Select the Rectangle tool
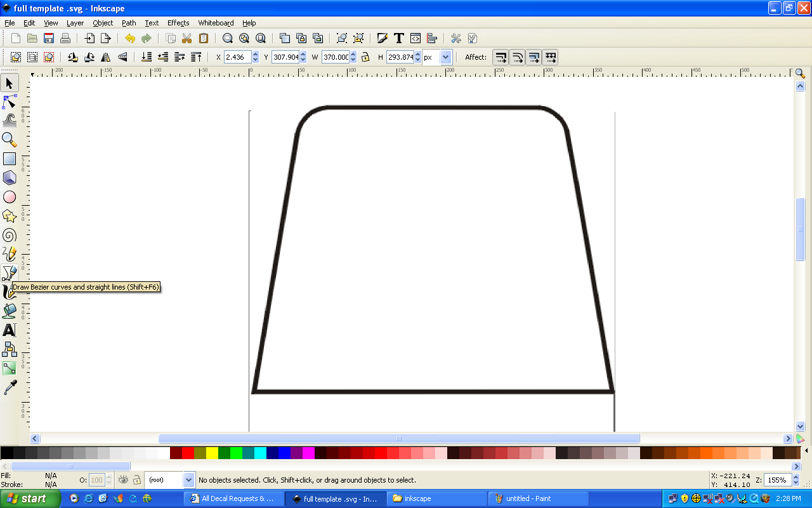 pyautogui.click(x=10, y=159)
